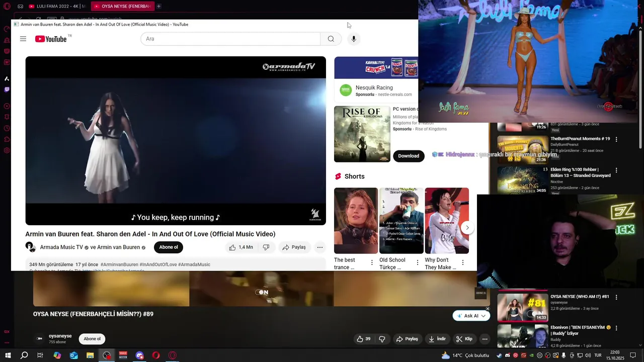Open options for 'Why Don't They Make' Short

tap(463, 262)
